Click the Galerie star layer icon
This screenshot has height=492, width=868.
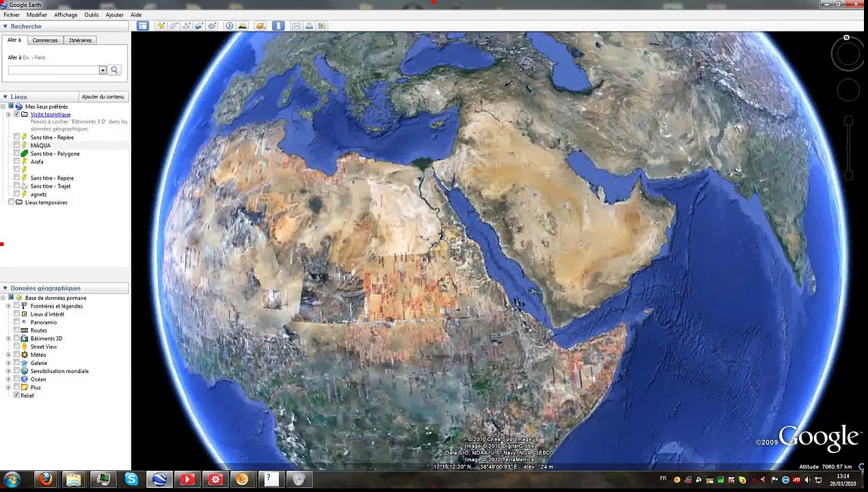click(x=25, y=363)
